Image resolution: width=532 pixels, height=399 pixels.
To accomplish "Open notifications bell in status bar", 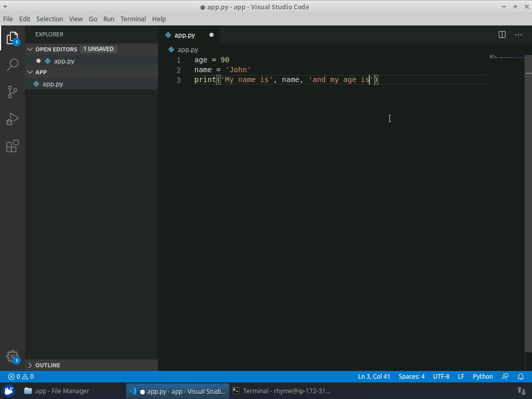I will [521, 377].
